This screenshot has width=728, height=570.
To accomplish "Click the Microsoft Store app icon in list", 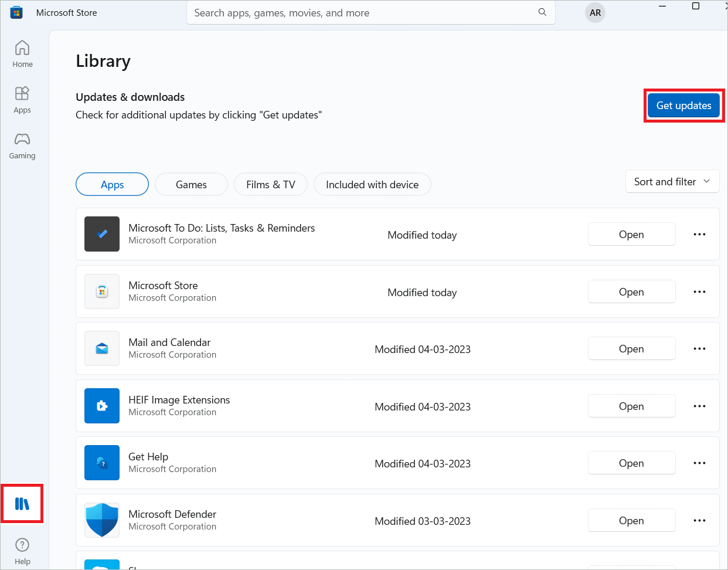I will (102, 291).
